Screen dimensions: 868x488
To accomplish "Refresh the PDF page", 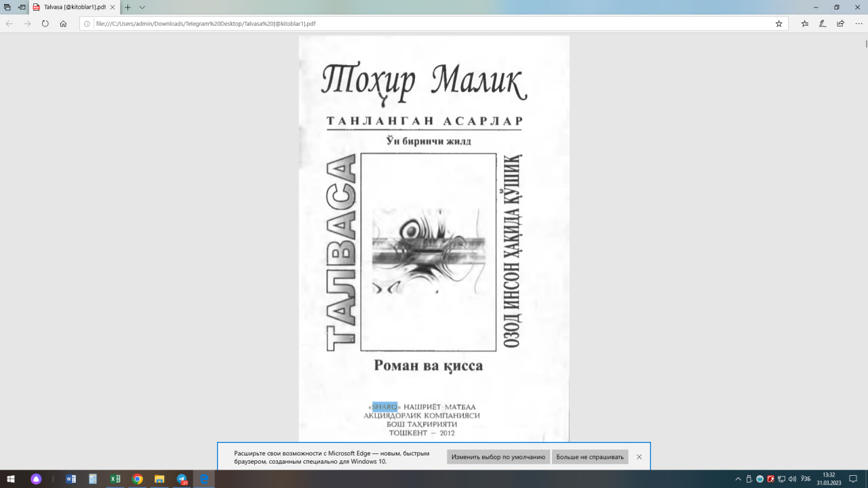I will 45,23.
